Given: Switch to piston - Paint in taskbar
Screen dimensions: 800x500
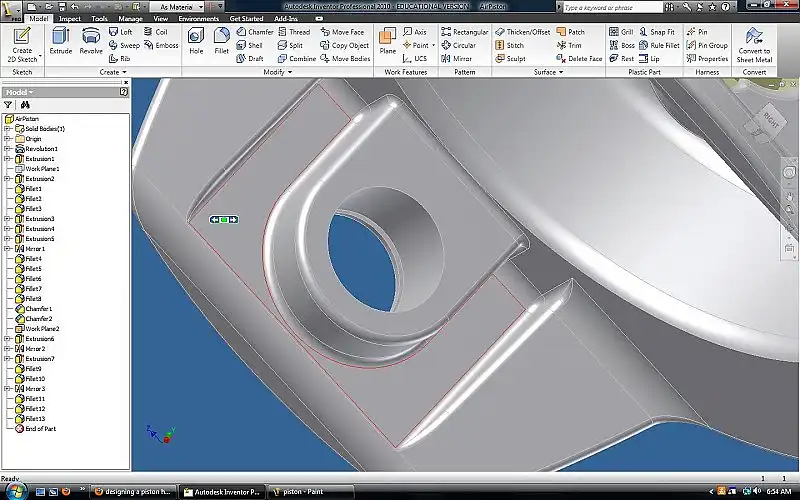Looking at the screenshot, I should (334, 492).
